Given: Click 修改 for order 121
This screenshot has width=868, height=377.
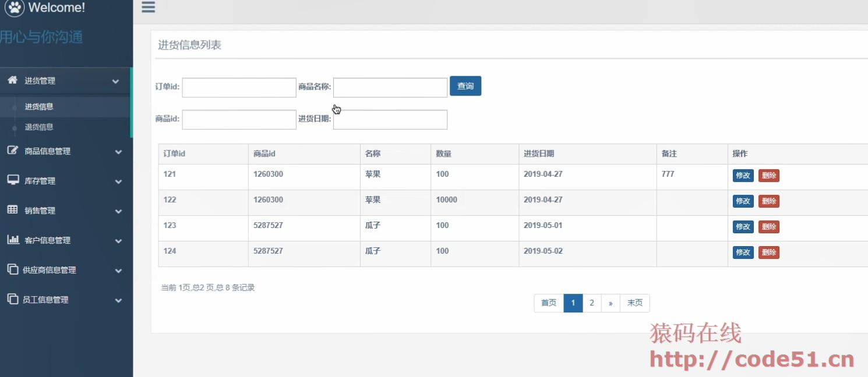Looking at the screenshot, I should [743, 176].
